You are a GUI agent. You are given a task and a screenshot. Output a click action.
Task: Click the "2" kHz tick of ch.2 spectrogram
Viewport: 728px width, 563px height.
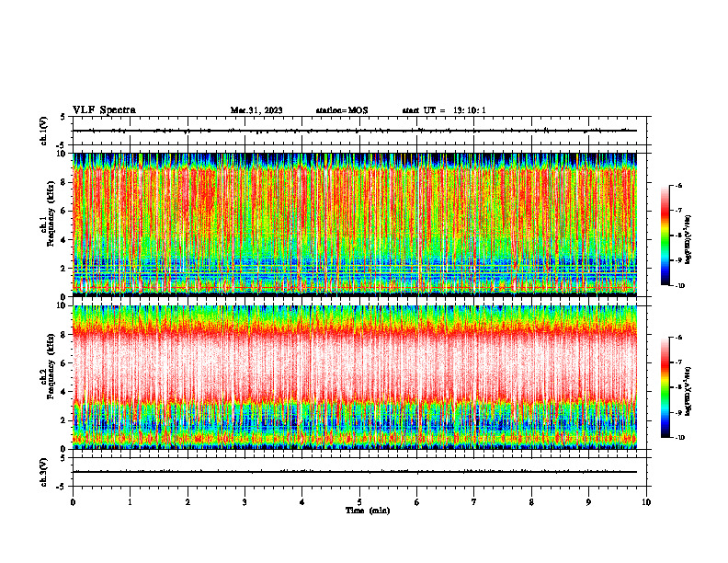[64, 420]
